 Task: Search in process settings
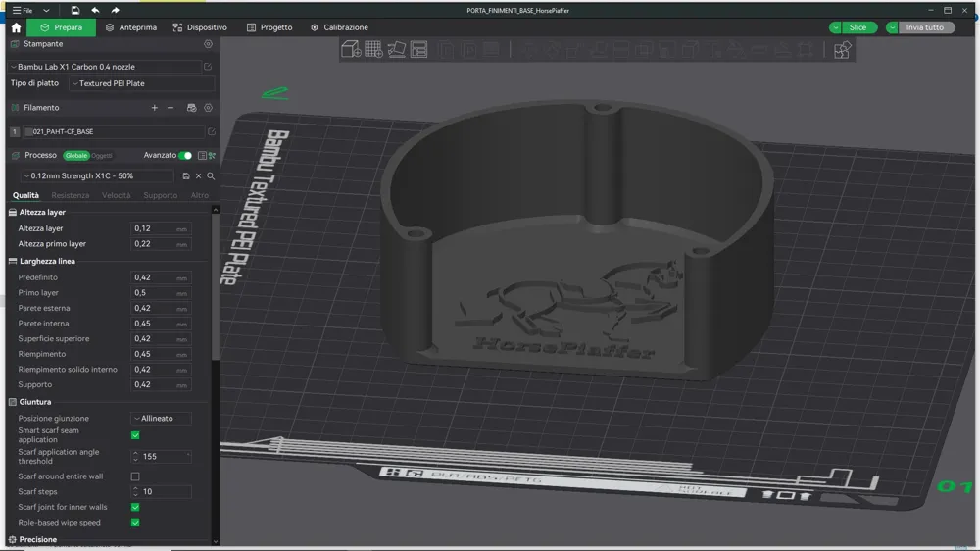coord(211,176)
